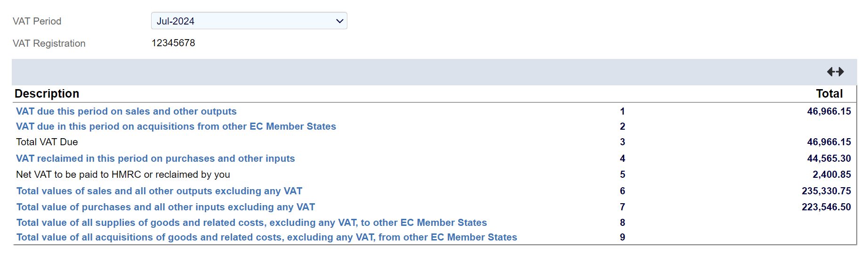Image resolution: width=868 pixels, height=257 pixels.
Task: Open Total value of supplies to EC Member States
Action: tap(251, 223)
